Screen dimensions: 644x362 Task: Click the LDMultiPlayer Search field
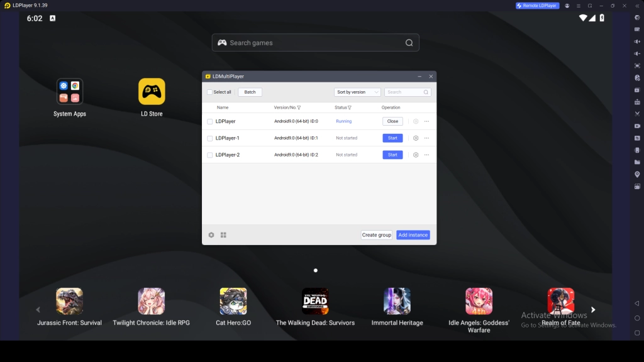click(x=408, y=92)
